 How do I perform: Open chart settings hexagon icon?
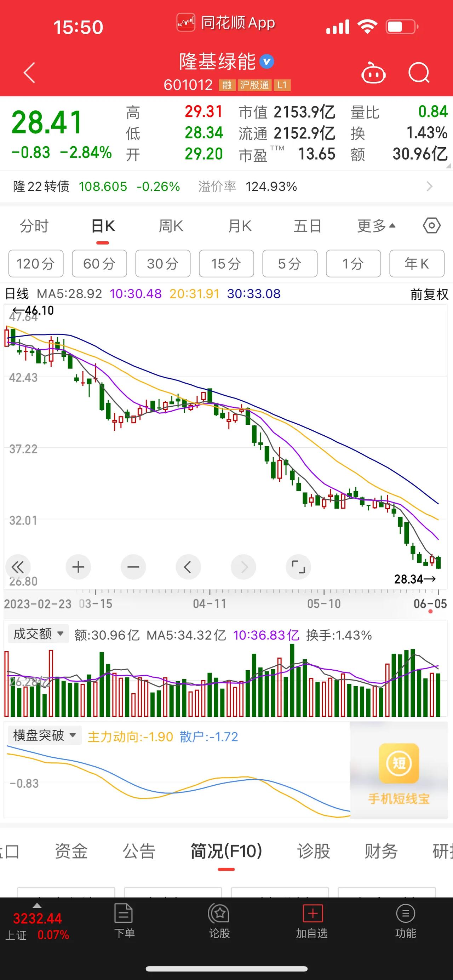(x=432, y=226)
